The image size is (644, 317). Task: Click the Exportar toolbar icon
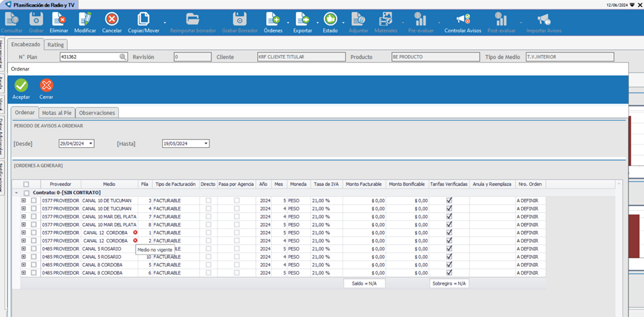(x=302, y=19)
